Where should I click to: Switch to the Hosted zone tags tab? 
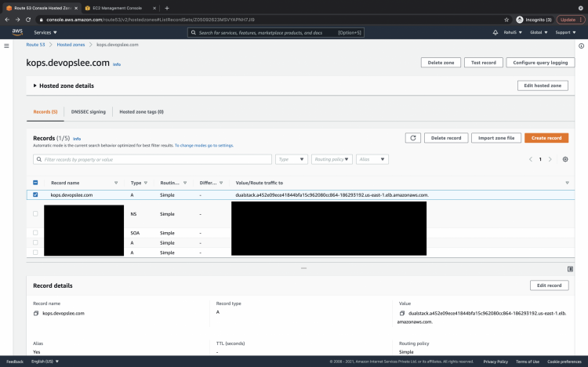[x=141, y=112]
